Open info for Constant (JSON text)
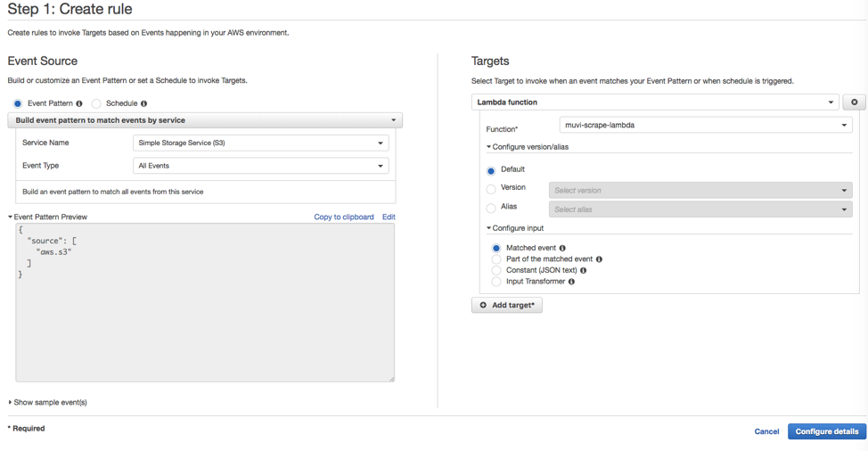 click(x=584, y=271)
